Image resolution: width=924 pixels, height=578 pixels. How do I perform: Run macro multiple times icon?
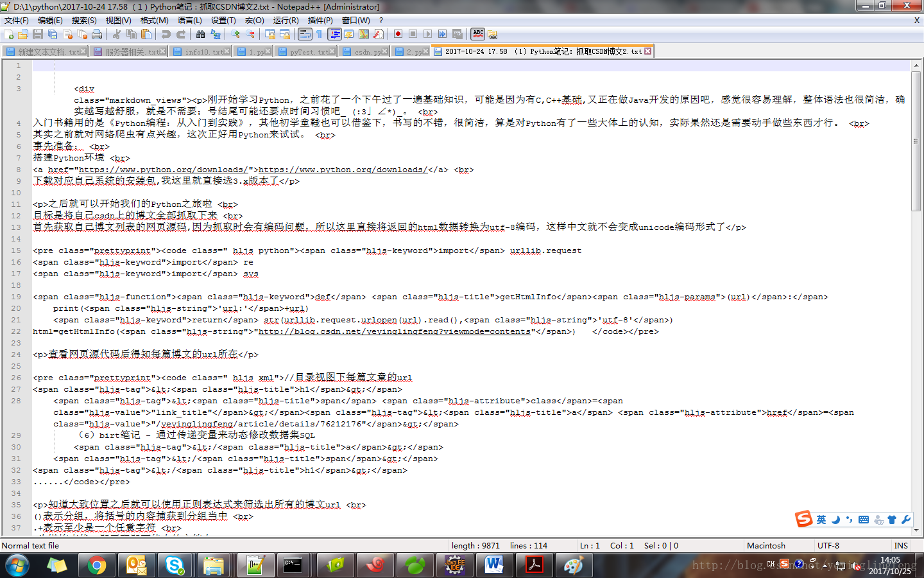point(442,34)
